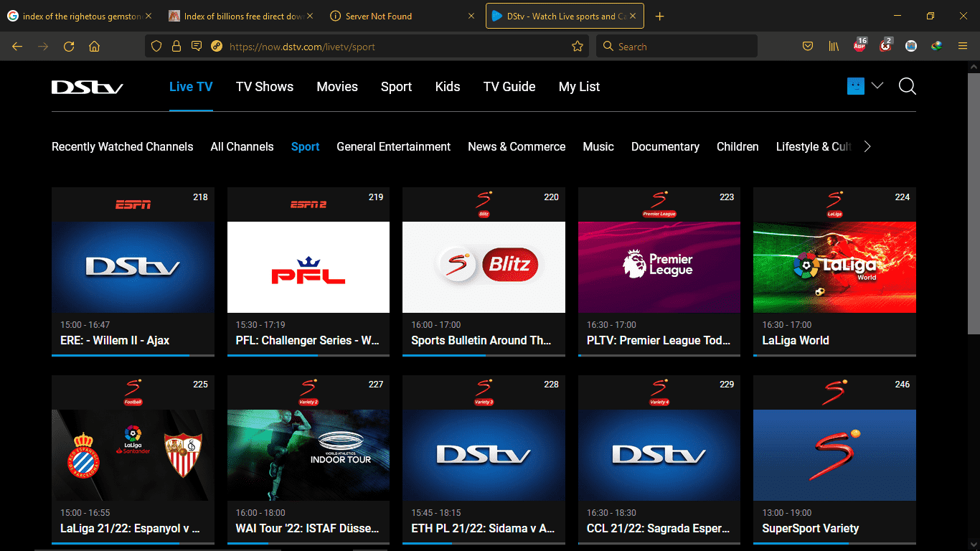980x551 pixels.
Task: Go back with browser back arrow
Action: coord(17,47)
